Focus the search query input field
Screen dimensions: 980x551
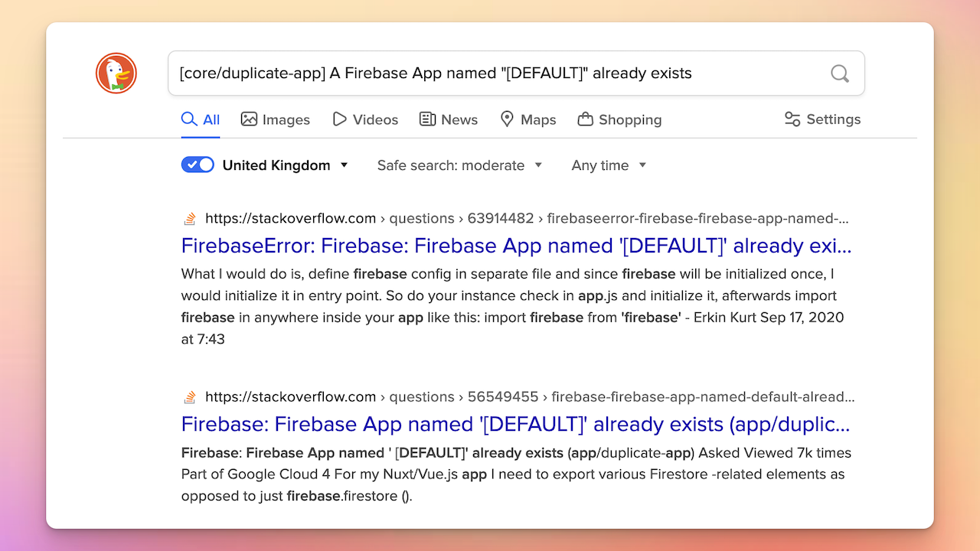(498, 73)
